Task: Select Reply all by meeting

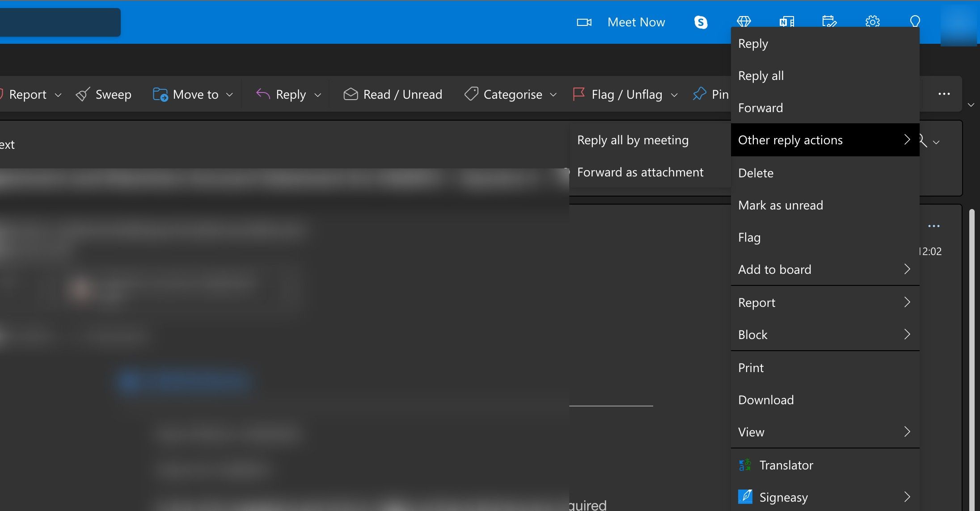Action: coord(633,140)
